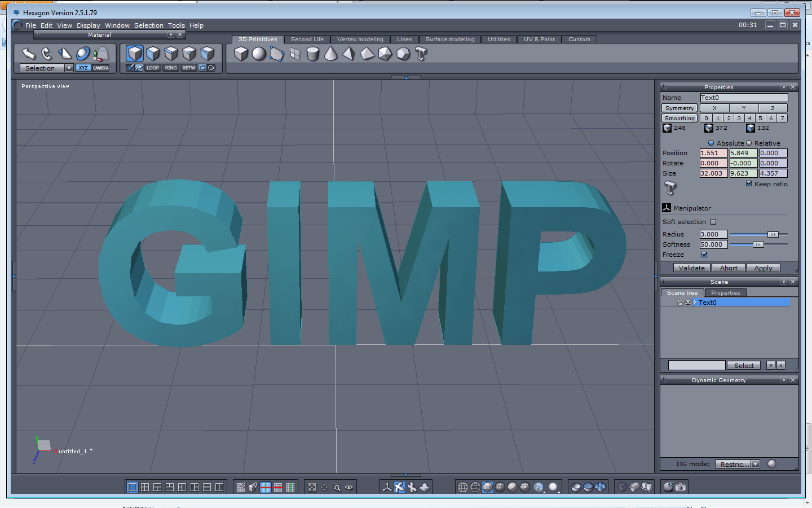Screen dimensions: 812x508
Task: Open the Selection dropdown
Action: tap(46, 68)
